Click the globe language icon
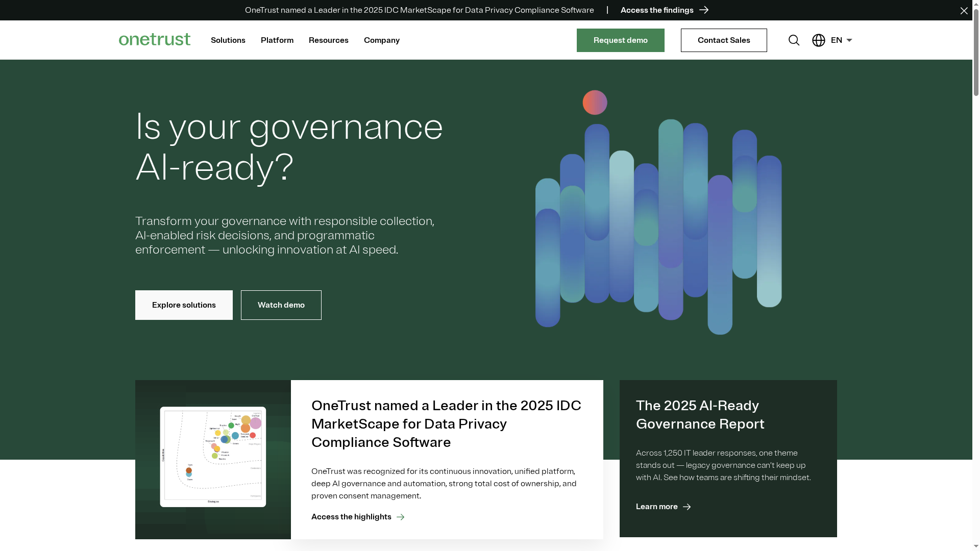980x551 pixels. (819, 40)
